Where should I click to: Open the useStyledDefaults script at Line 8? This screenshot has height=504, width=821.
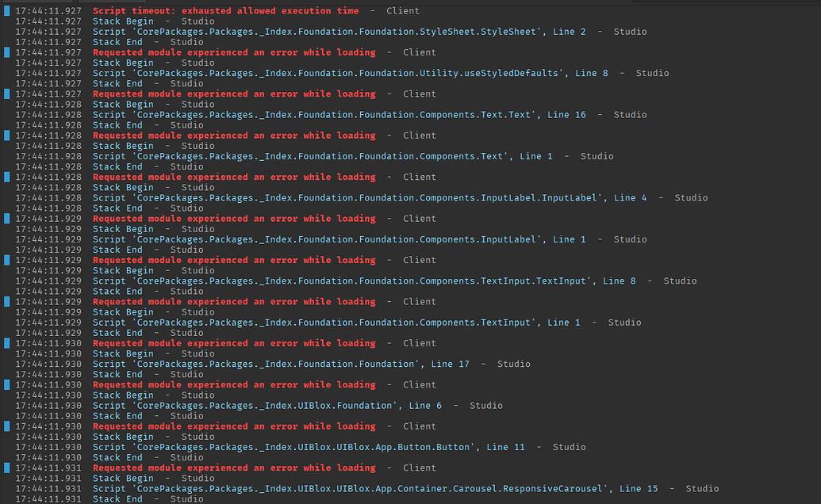click(x=341, y=72)
